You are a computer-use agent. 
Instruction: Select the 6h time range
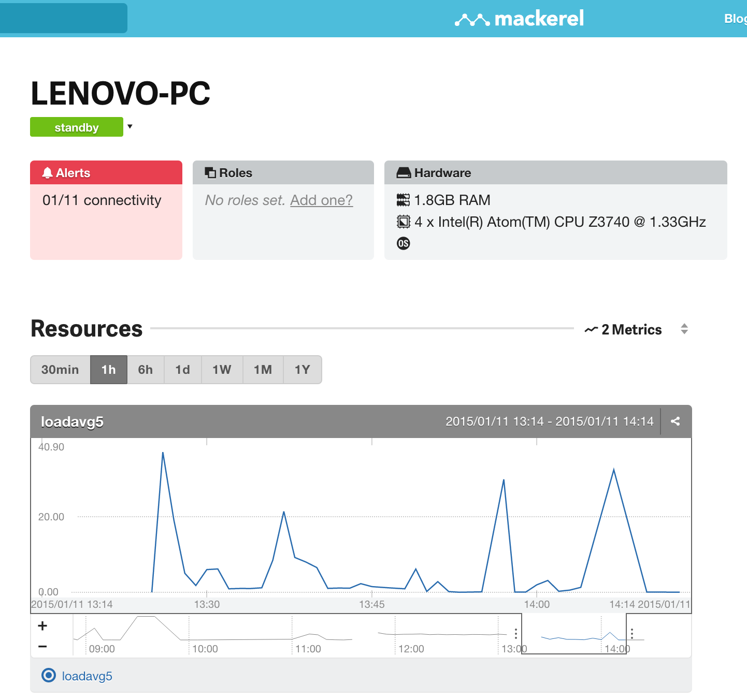[x=146, y=370]
